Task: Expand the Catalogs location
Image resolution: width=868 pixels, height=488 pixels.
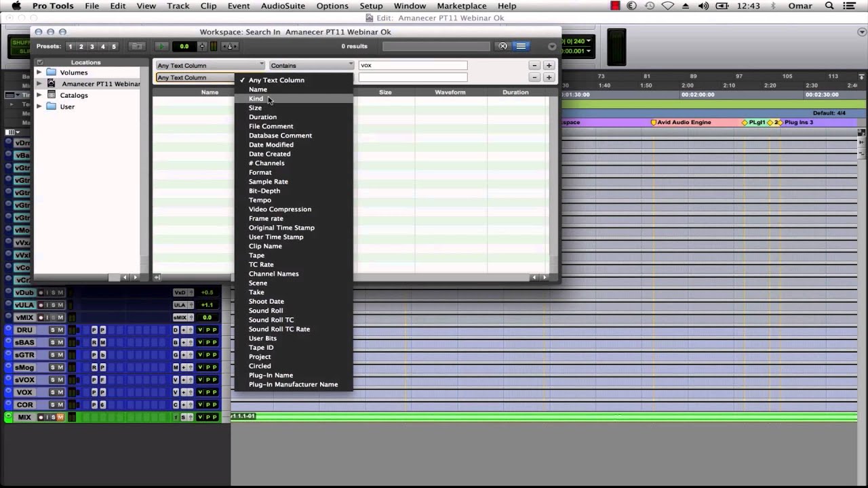Action: tap(39, 95)
